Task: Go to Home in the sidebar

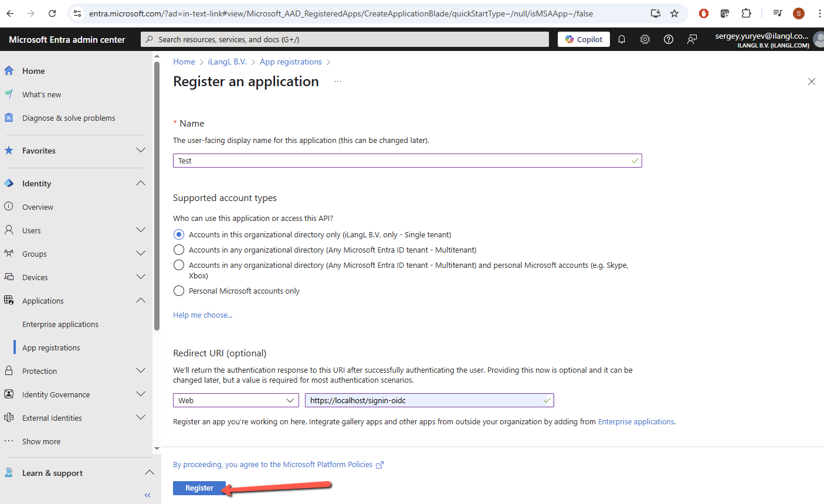Action: point(33,71)
